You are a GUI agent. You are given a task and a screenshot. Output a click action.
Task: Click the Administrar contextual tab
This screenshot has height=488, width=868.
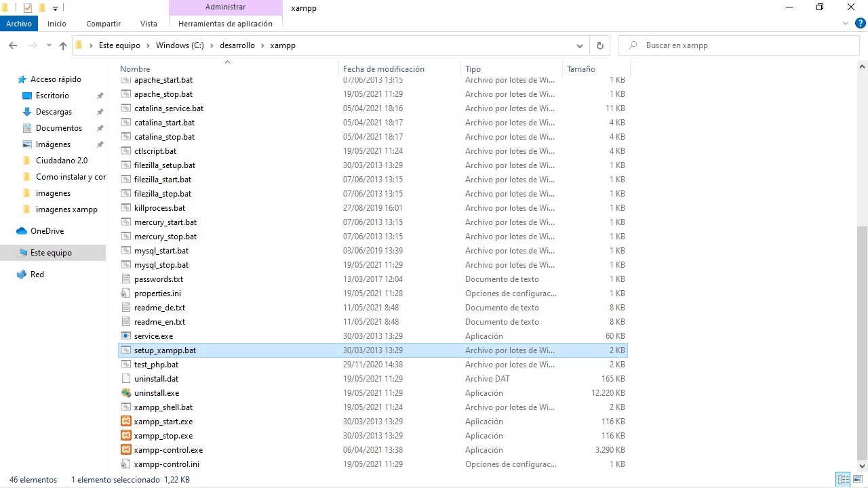225,7
